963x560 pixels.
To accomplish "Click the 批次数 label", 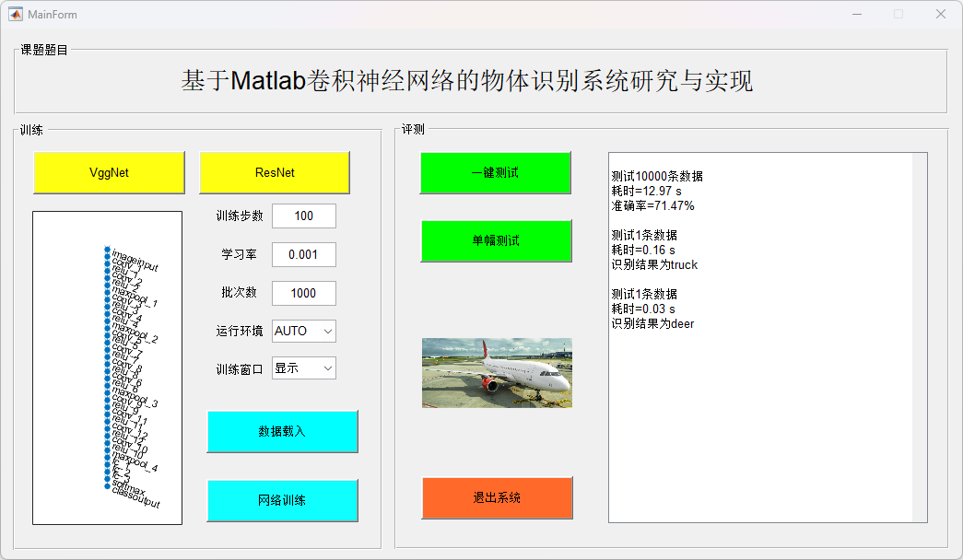I will point(239,292).
